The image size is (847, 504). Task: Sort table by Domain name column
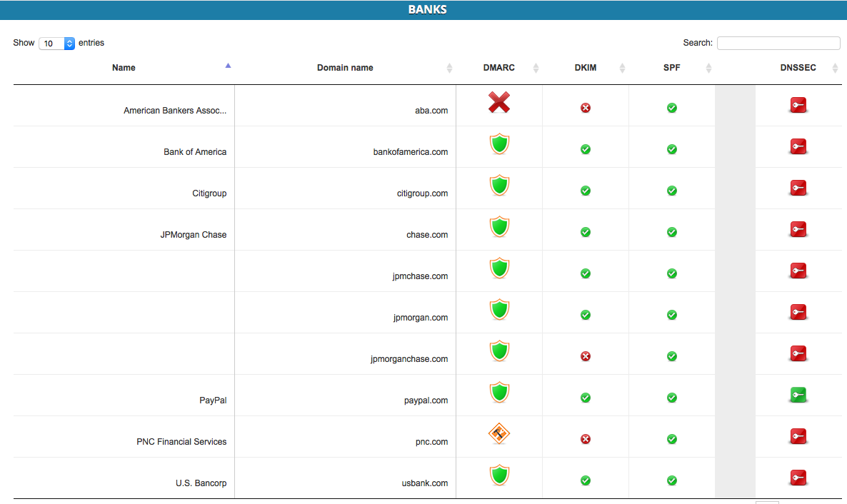click(x=345, y=68)
